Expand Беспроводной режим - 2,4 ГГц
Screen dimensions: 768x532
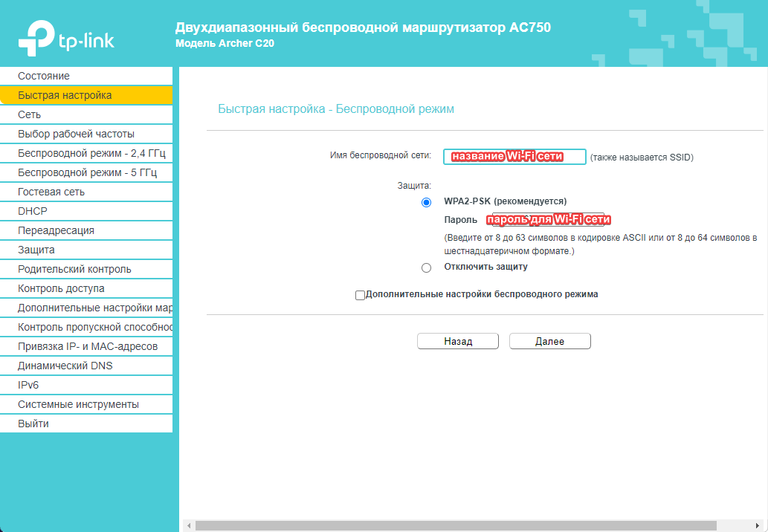pos(91,153)
